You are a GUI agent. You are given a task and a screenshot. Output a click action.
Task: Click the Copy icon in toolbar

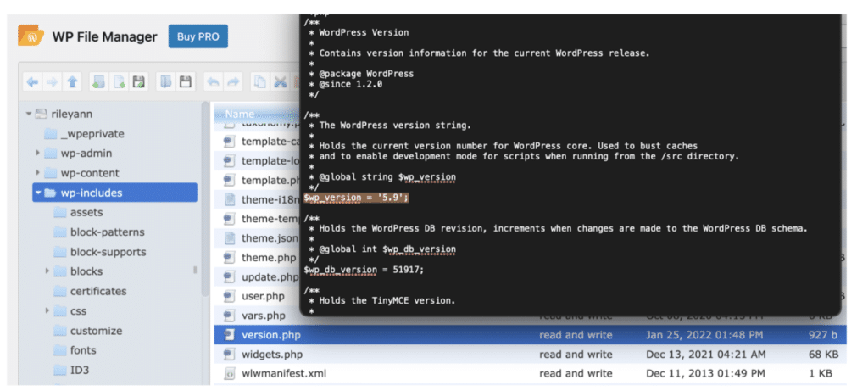pos(260,82)
